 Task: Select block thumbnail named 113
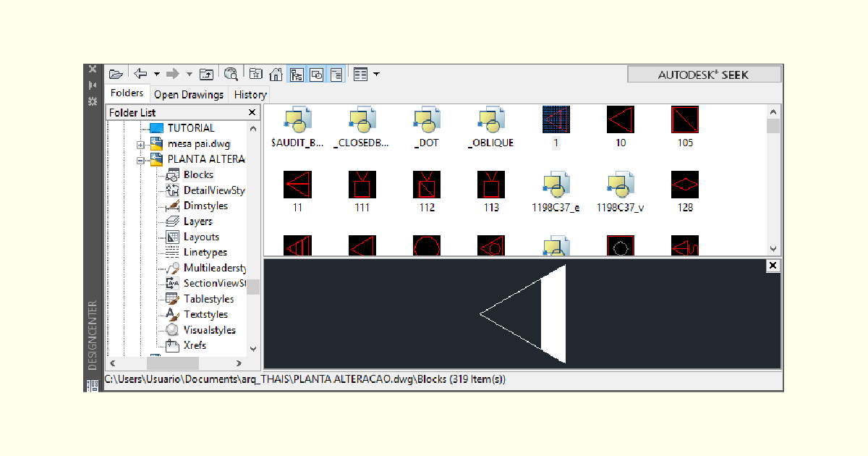click(x=491, y=185)
